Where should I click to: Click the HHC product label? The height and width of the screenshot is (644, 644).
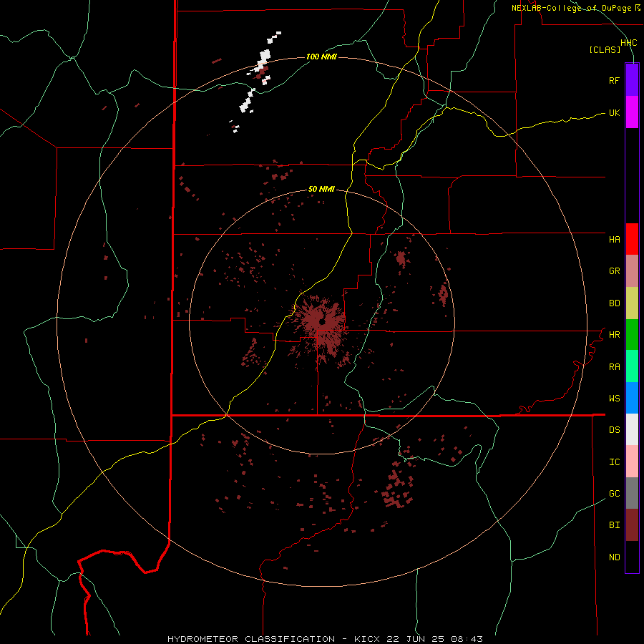tap(628, 43)
